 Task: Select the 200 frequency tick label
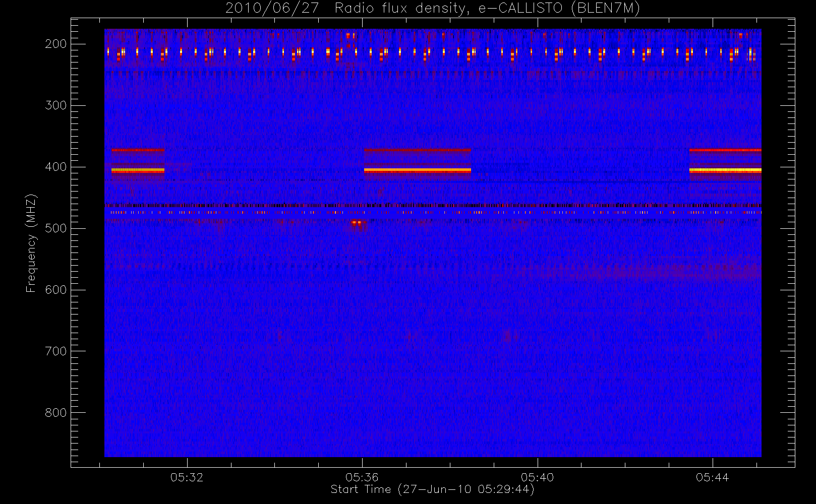point(56,44)
